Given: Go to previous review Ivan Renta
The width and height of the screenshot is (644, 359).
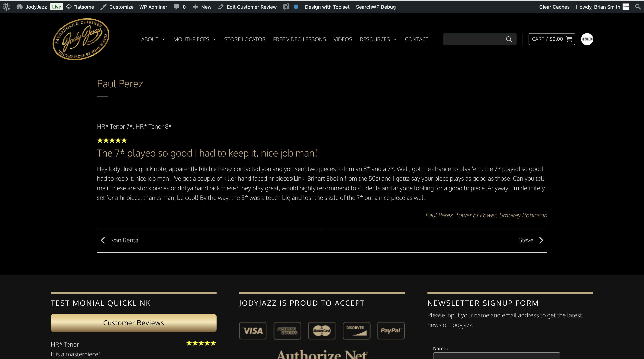Looking at the screenshot, I should (124, 240).
